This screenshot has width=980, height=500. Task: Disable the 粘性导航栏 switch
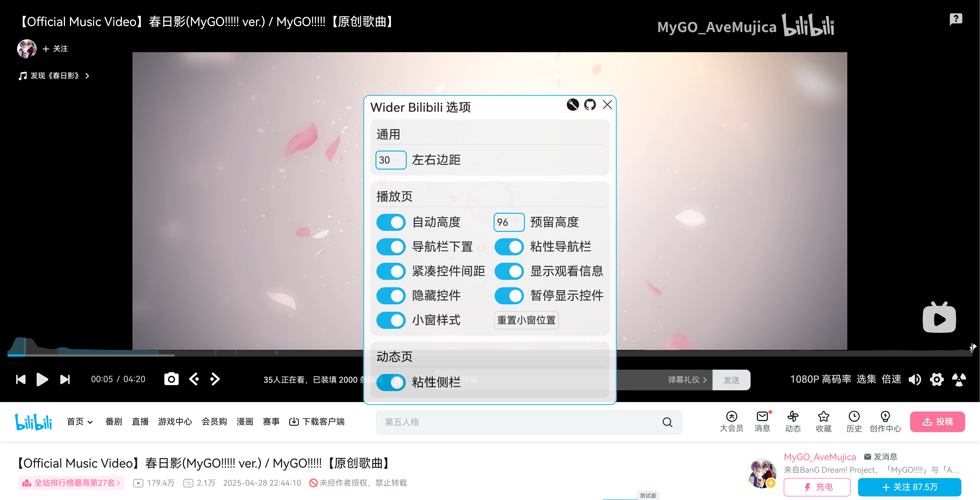click(509, 247)
